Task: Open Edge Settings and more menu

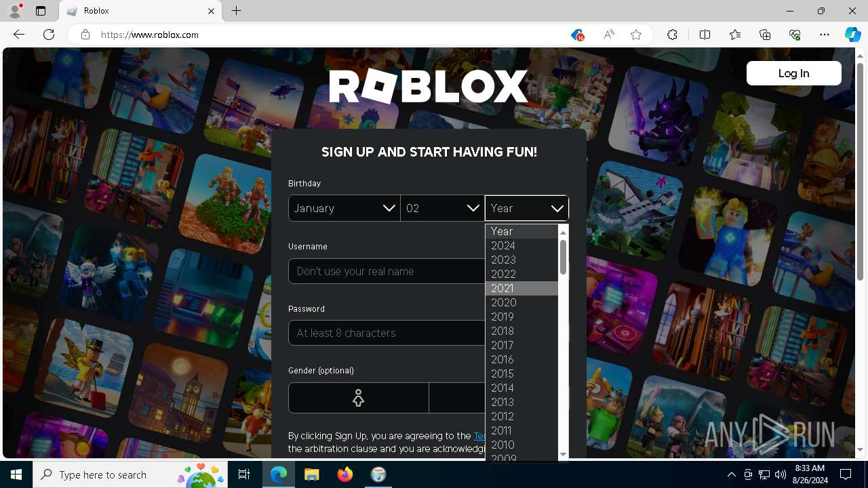Action: [825, 35]
